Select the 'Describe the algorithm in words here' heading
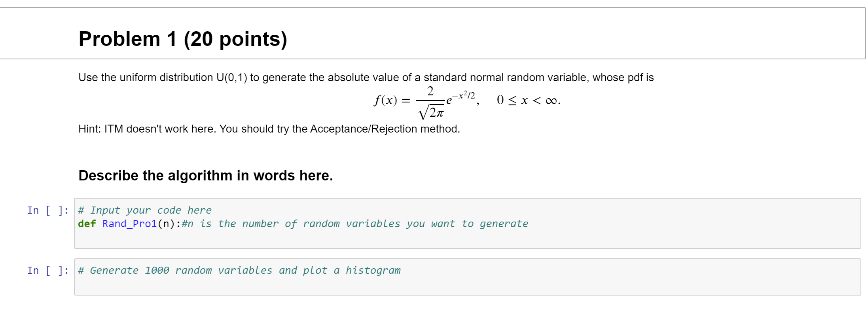 206,175
